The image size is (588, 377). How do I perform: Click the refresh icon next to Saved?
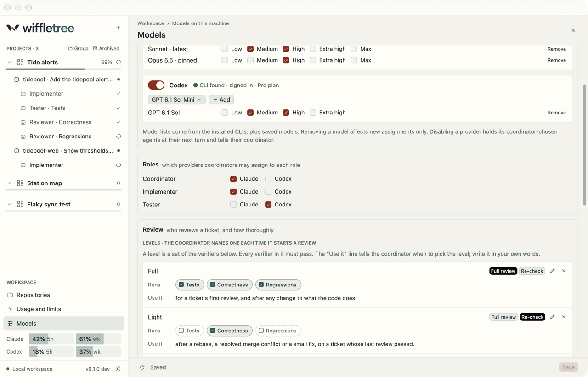point(142,367)
